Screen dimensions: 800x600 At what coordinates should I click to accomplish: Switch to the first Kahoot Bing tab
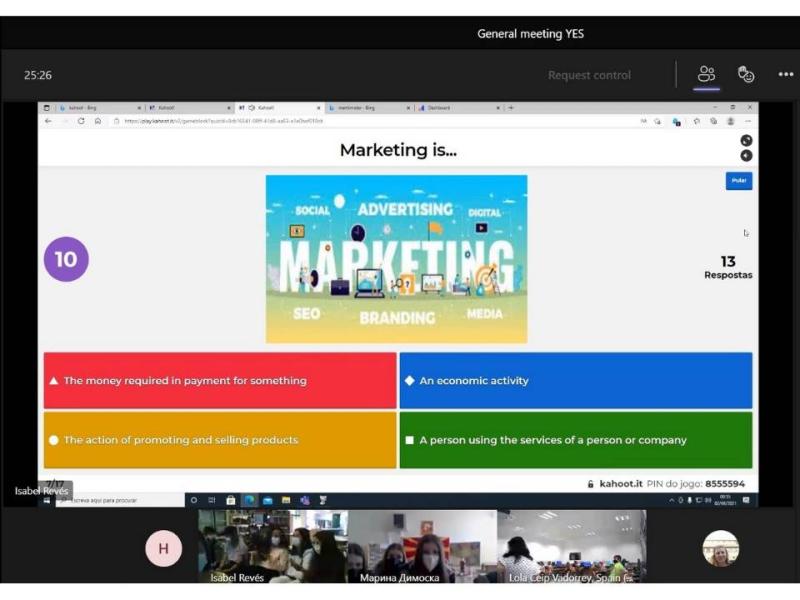tap(99, 108)
